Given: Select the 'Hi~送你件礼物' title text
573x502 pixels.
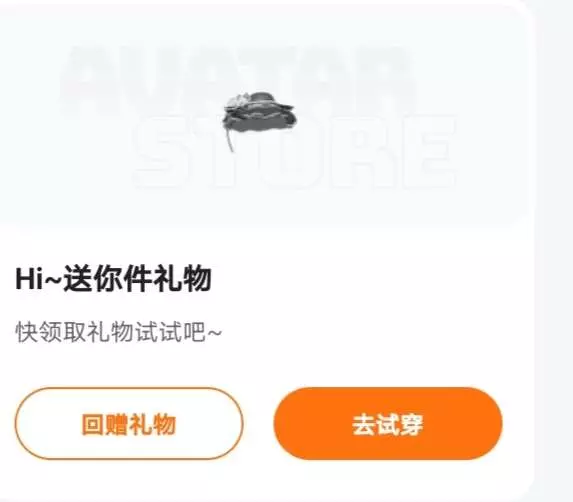Looking at the screenshot, I should tap(113, 279).
